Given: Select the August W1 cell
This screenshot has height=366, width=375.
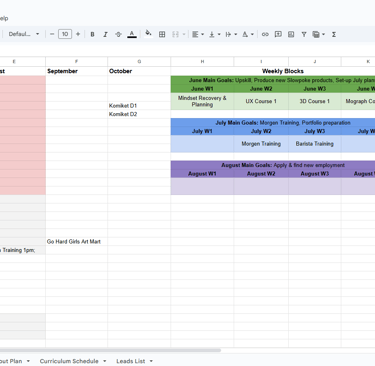Looking at the screenshot, I should 202,174.
